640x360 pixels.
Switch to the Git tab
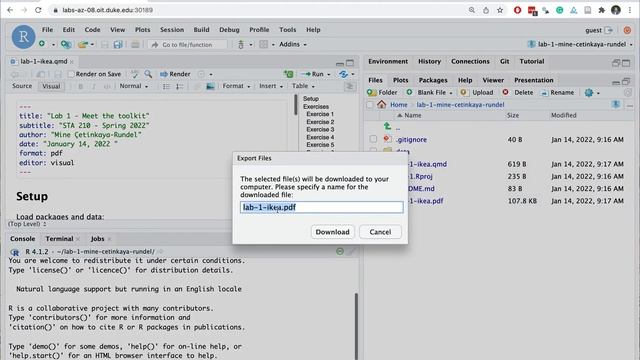coord(504,61)
